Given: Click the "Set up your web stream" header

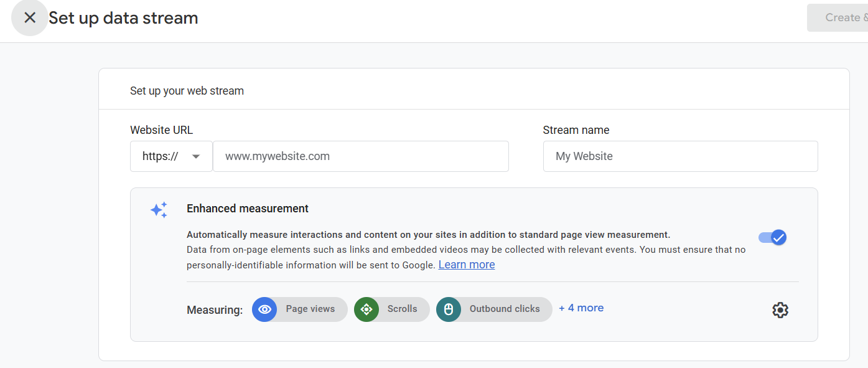Looking at the screenshot, I should click(x=187, y=91).
